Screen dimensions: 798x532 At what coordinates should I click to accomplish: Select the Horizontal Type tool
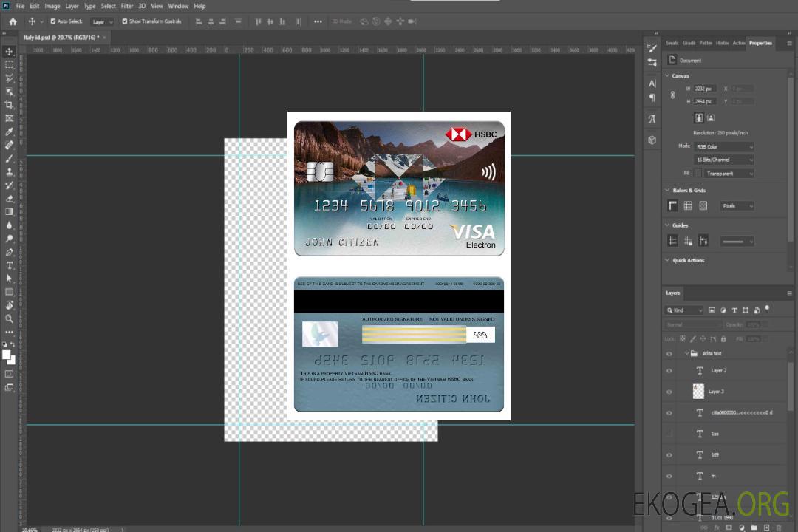pyautogui.click(x=9, y=265)
